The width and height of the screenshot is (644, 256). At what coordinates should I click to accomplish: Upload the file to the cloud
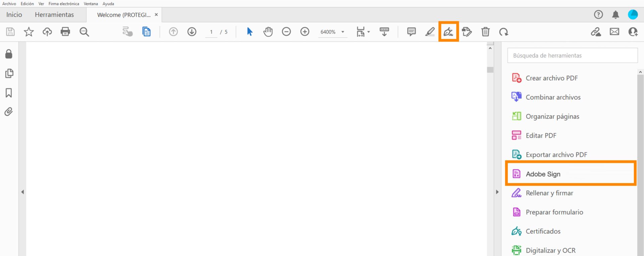pos(47,32)
